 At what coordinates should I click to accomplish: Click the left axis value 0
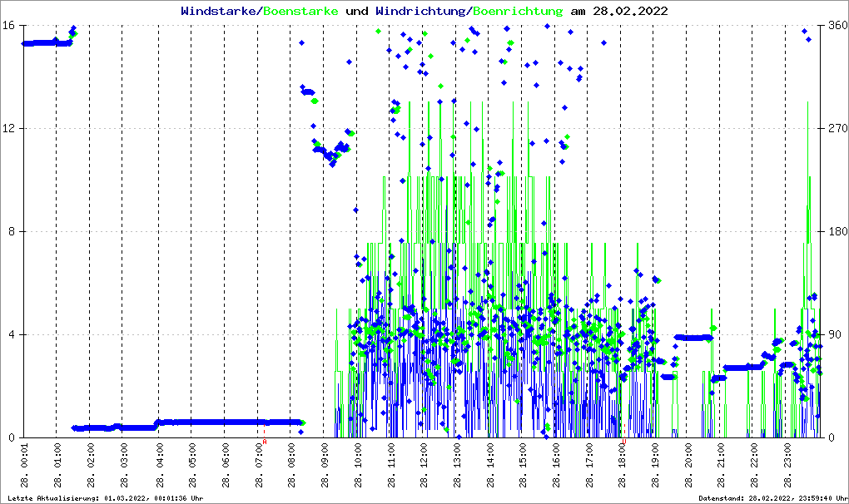pos(11,437)
